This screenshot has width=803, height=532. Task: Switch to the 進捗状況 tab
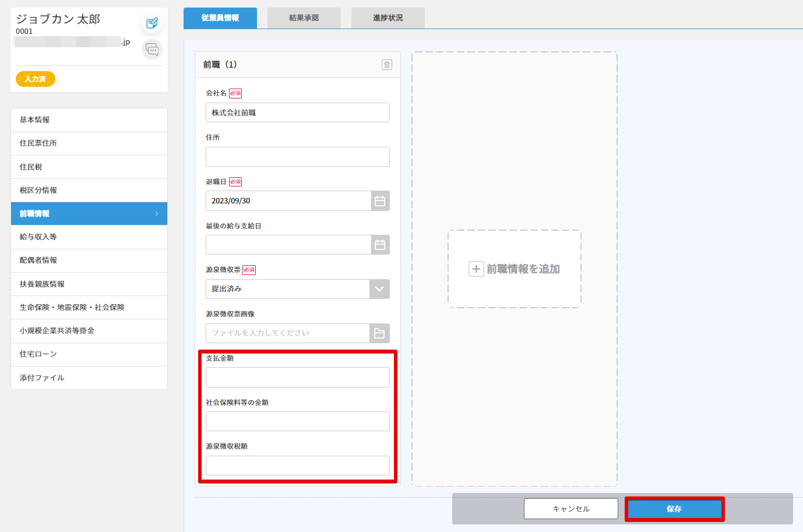[x=388, y=18]
